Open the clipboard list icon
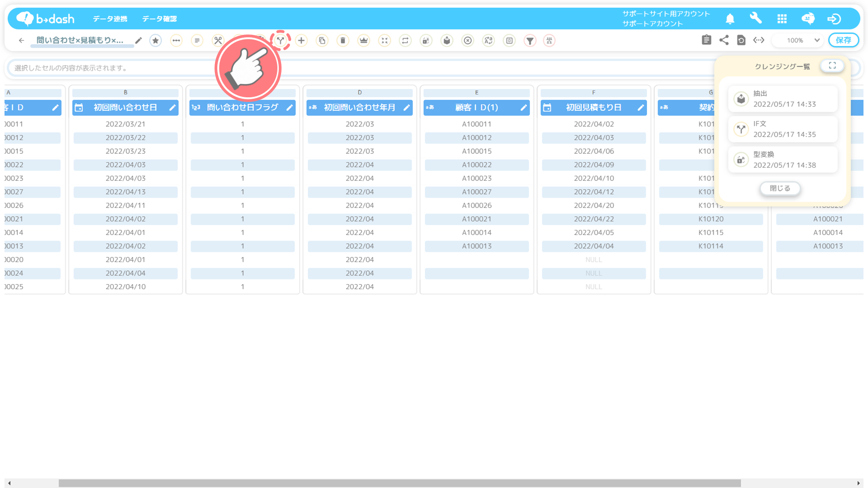 (x=706, y=40)
